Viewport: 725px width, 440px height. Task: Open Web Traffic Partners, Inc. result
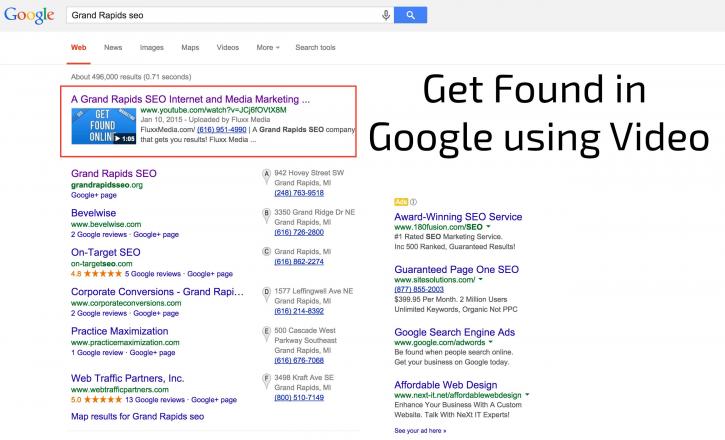tap(128, 378)
